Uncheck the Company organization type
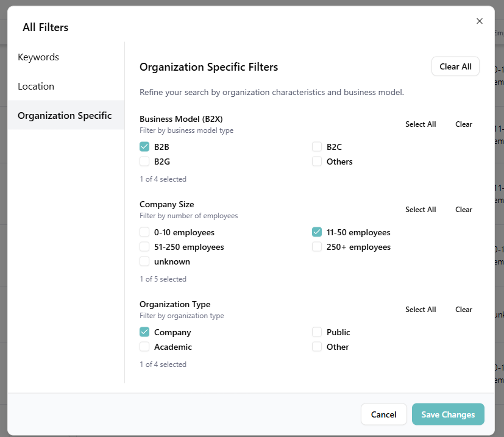This screenshot has height=437, width=504. point(144,332)
